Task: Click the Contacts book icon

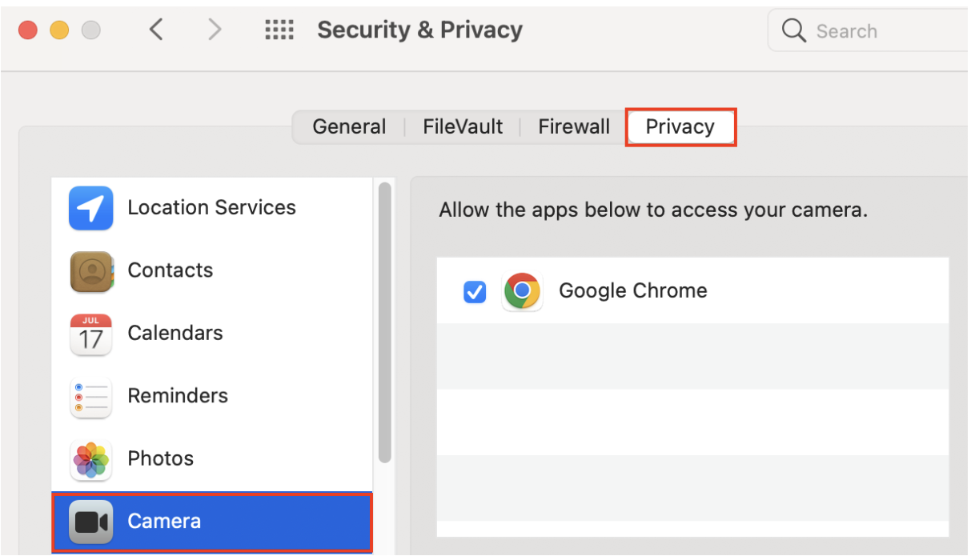Action: [x=90, y=271]
